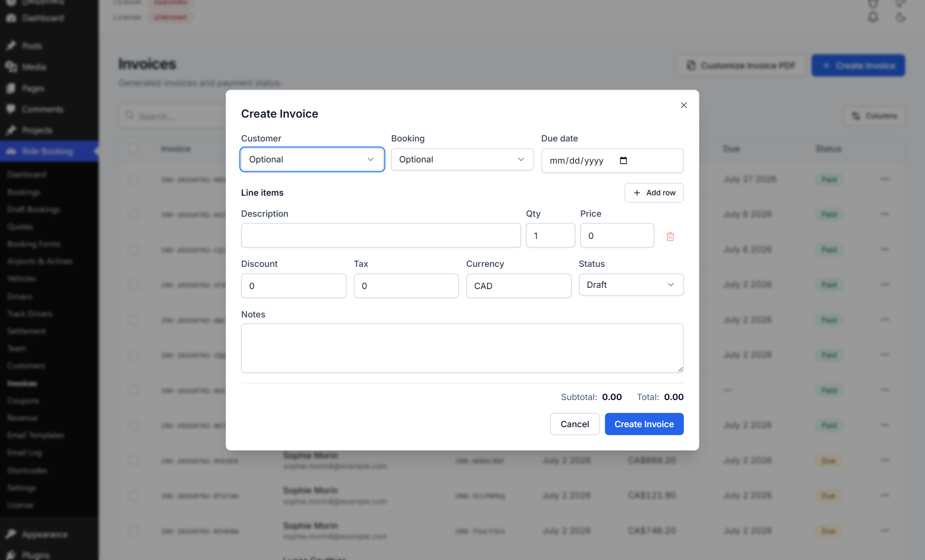Screen dimensions: 925x560
Task: Open Coupons under Ride Booking
Action: point(23,400)
